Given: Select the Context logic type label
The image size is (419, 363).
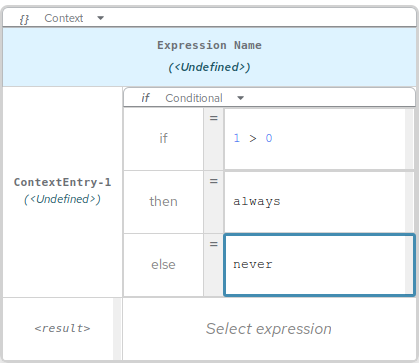Looking at the screenshot, I should 64,18.
